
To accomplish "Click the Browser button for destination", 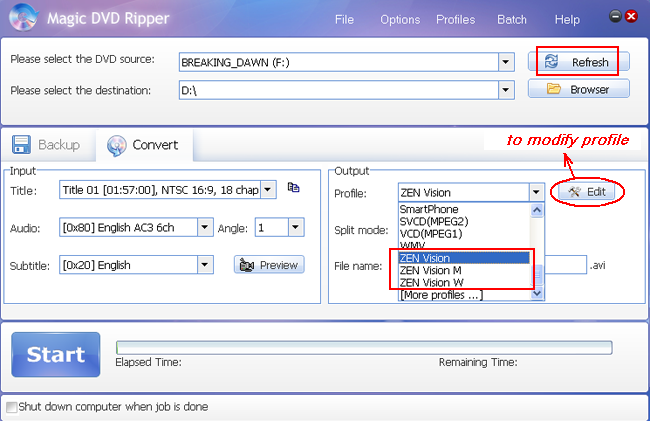I will point(579,89).
